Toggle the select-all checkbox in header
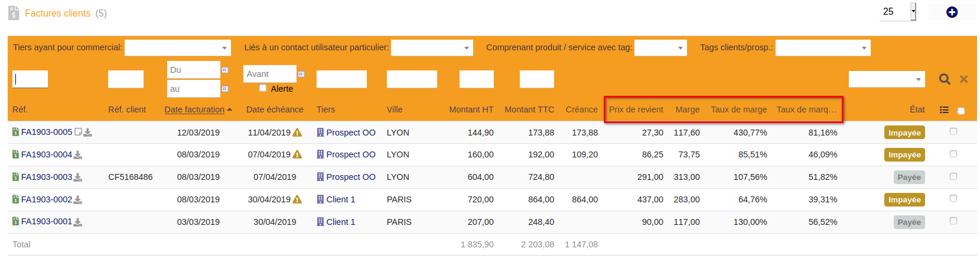The image size is (980, 258). coord(961,111)
